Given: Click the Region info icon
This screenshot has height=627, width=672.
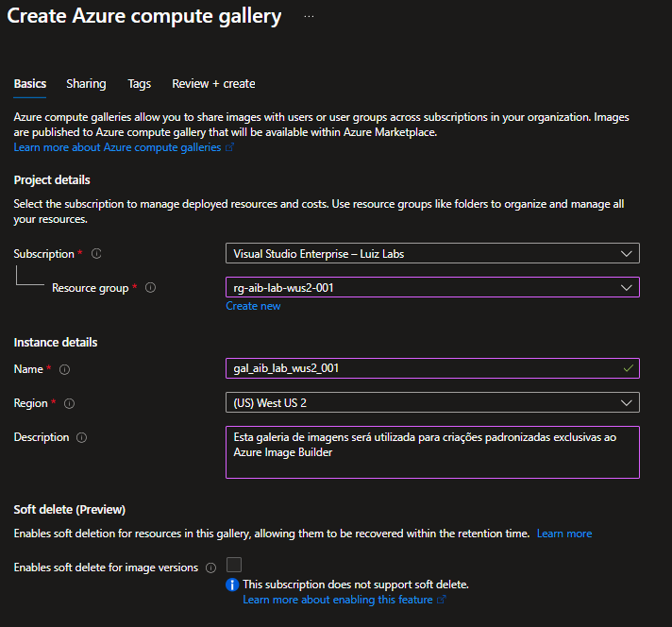Looking at the screenshot, I should tap(69, 403).
